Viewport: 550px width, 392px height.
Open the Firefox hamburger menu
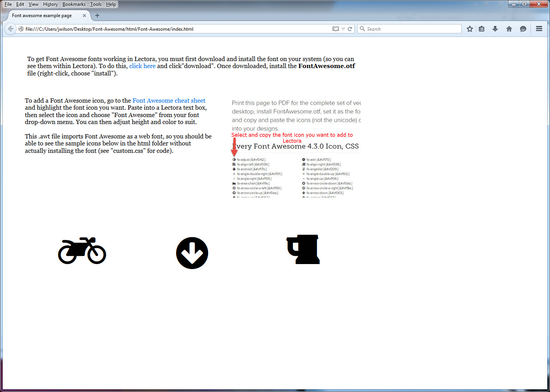click(539, 29)
